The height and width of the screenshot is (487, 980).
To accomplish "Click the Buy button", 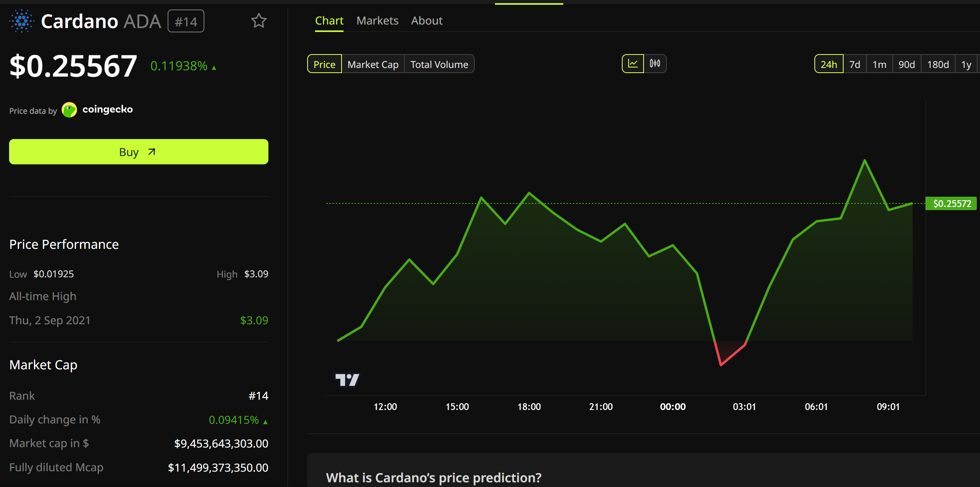I will pyautogui.click(x=139, y=152).
